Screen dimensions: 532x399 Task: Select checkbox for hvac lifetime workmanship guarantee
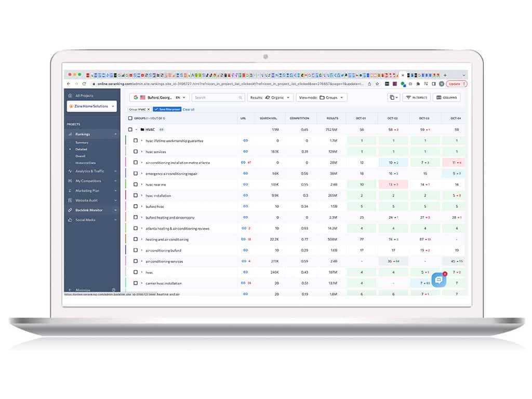[136, 140]
